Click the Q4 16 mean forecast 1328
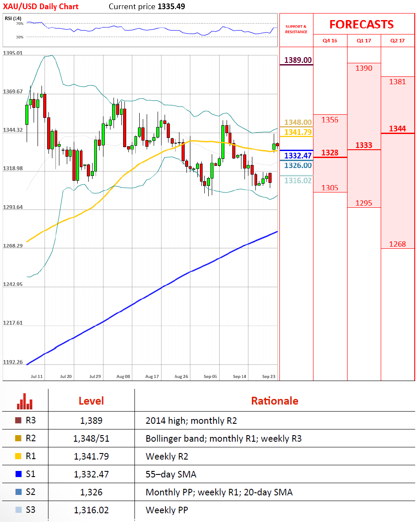Image resolution: width=420 pixels, height=522 pixels. point(330,152)
